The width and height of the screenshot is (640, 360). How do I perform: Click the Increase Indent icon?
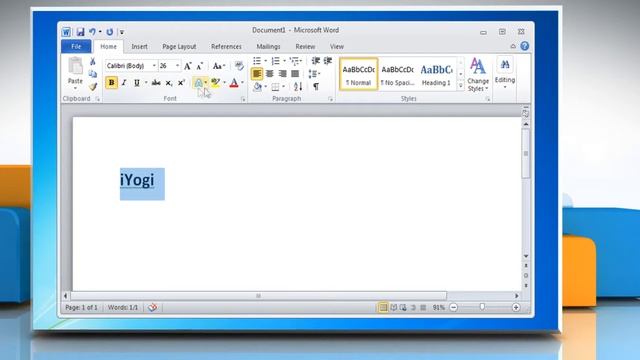click(328, 61)
